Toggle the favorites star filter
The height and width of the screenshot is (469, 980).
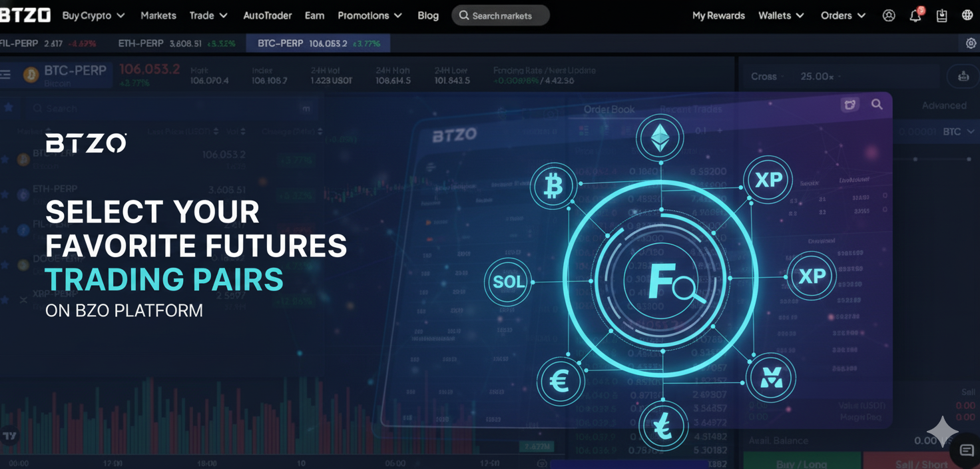(x=9, y=107)
